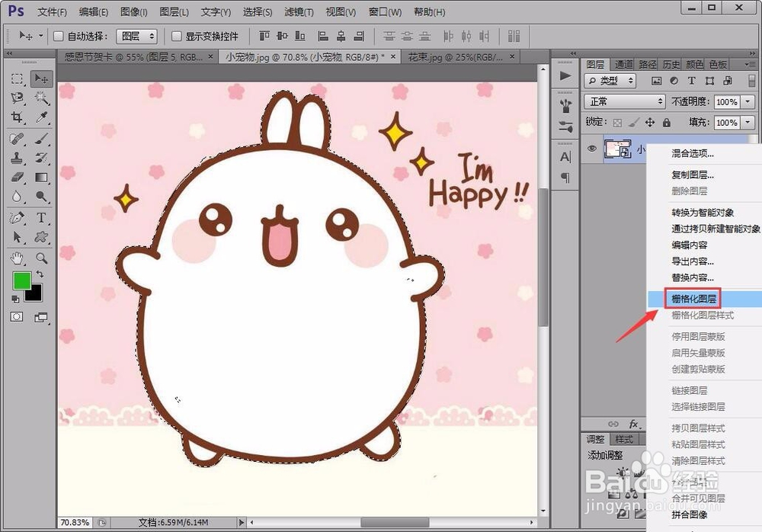This screenshot has width=762, height=532.
Task: Filter layers by pixel layers
Action: coord(657,81)
